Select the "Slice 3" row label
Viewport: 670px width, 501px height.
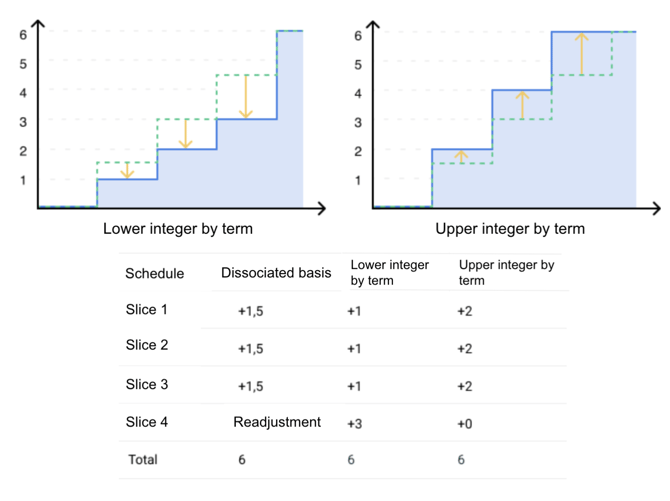[x=147, y=385]
